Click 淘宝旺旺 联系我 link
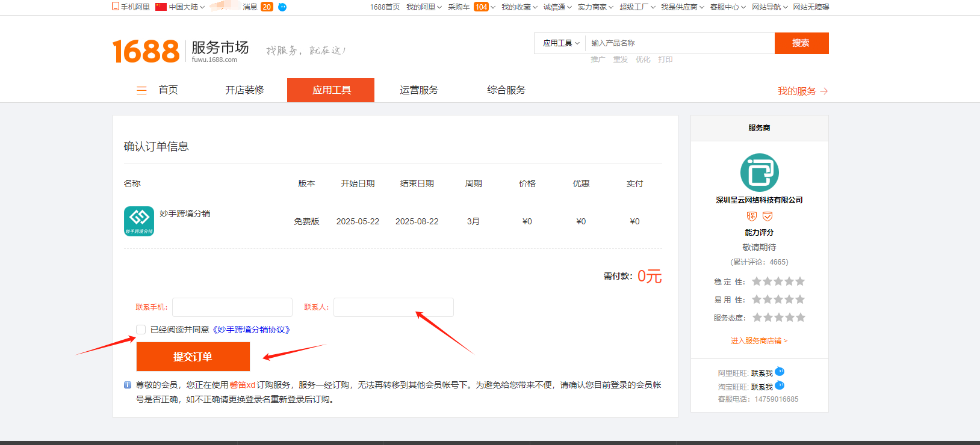The width and height of the screenshot is (980, 445). coord(761,387)
